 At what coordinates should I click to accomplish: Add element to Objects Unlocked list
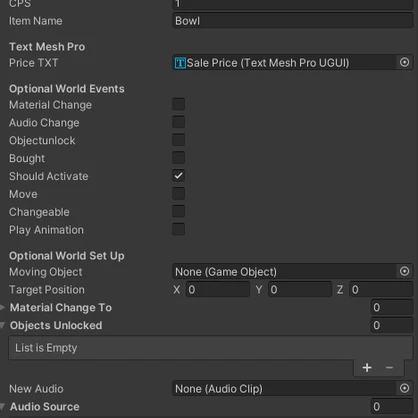tap(367, 368)
